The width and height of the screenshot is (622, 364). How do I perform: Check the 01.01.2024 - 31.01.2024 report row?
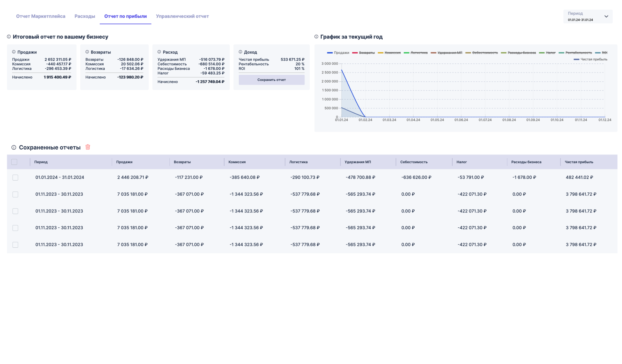coord(15,177)
